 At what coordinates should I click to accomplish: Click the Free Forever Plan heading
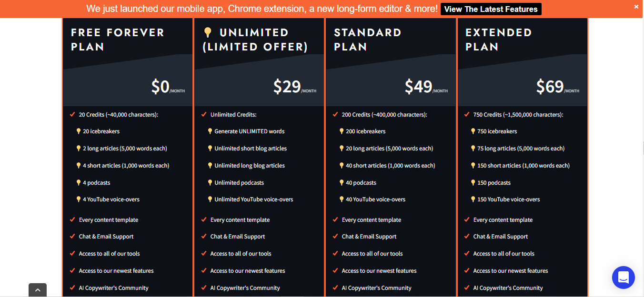(x=117, y=40)
